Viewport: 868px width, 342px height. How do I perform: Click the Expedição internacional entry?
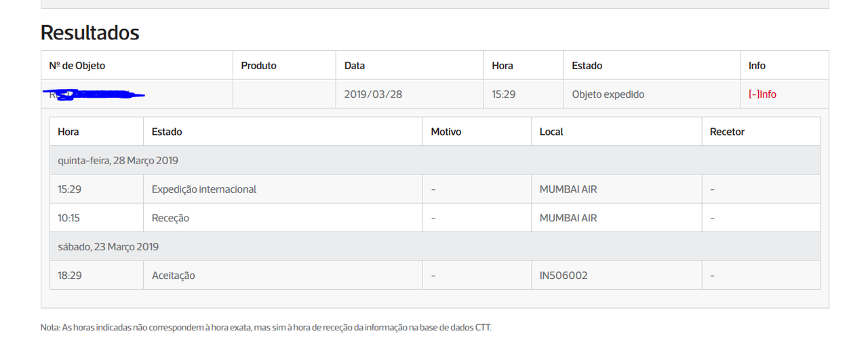click(x=204, y=189)
